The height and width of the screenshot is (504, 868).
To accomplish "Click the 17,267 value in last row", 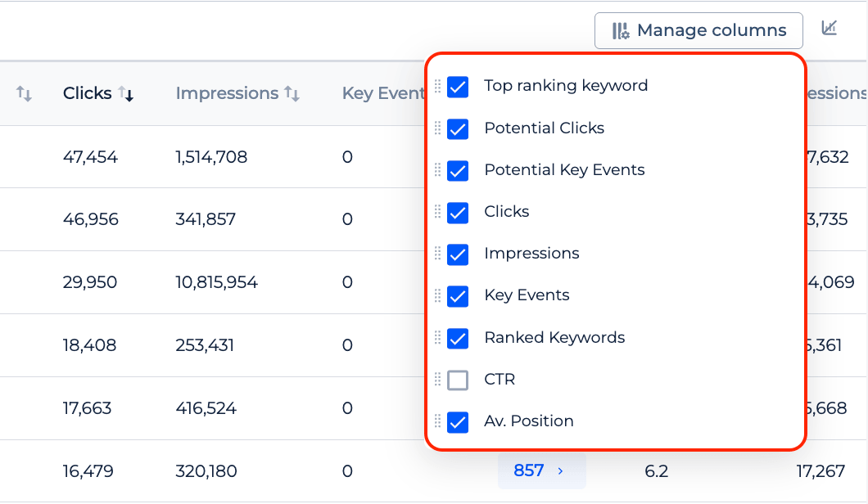I will pos(821,471).
